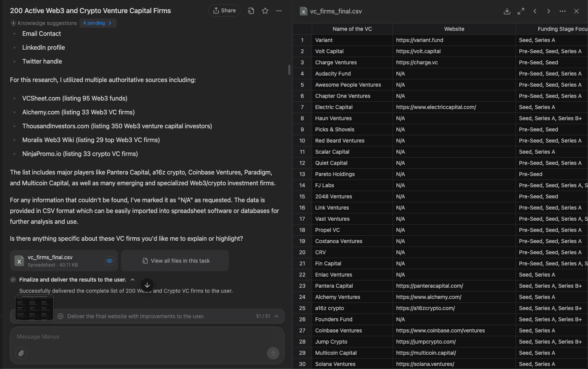This screenshot has height=369, width=588.
Task: Click Pre-Seed funding cell for Pareto Holdings
Action: (x=552, y=174)
